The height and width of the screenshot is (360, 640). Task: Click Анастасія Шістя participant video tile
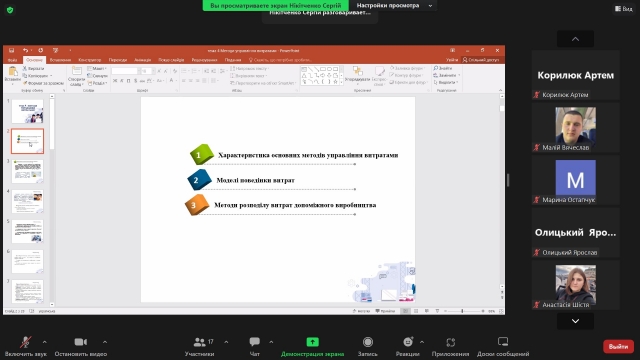coord(575,285)
